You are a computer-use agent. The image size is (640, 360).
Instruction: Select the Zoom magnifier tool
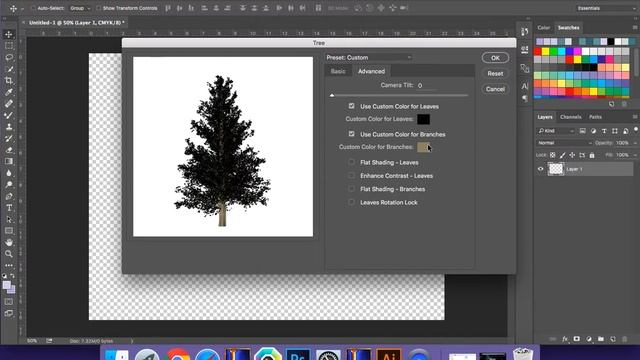pyautogui.click(x=9, y=254)
